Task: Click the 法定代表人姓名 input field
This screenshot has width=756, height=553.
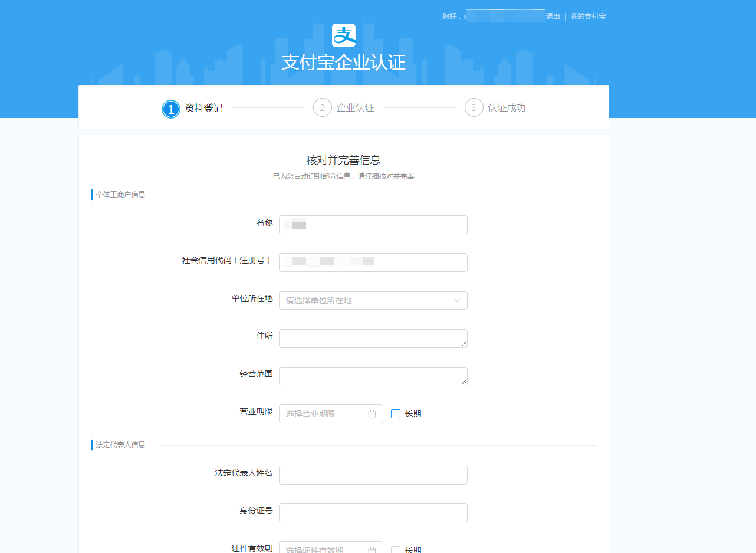Action: (373, 475)
